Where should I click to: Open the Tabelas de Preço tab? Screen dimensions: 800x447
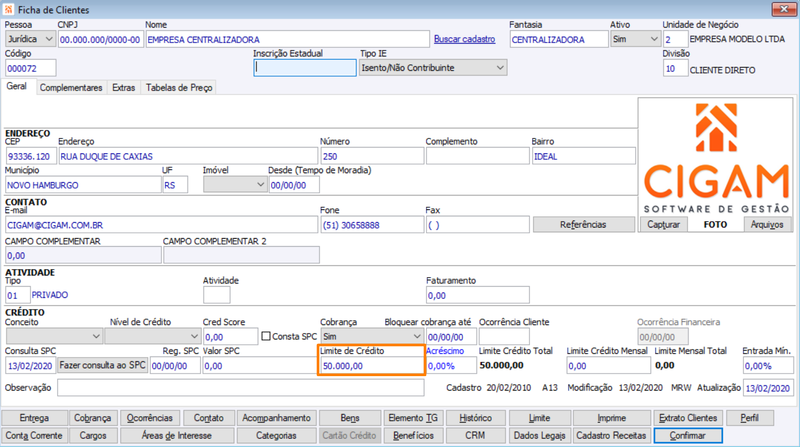179,88
